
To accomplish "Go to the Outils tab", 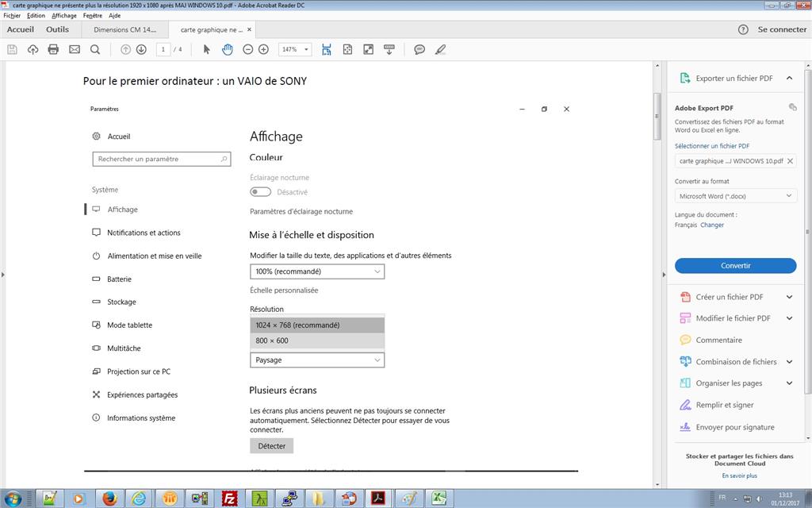I will pyautogui.click(x=57, y=29).
